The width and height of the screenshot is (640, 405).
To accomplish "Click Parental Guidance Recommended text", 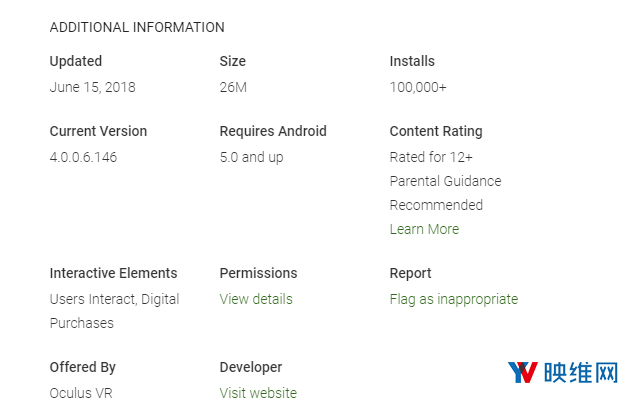I will click(x=445, y=193).
